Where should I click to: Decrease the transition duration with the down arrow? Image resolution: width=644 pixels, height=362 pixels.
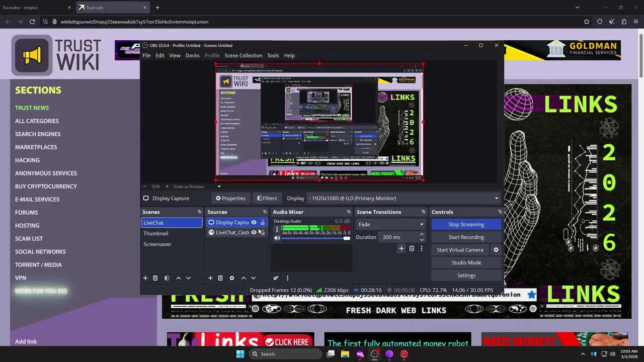(422, 240)
